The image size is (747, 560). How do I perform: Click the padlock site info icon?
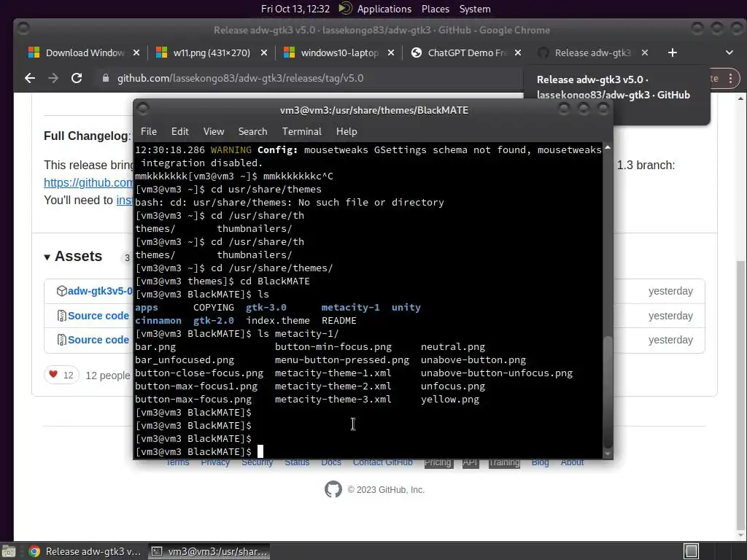(106, 78)
